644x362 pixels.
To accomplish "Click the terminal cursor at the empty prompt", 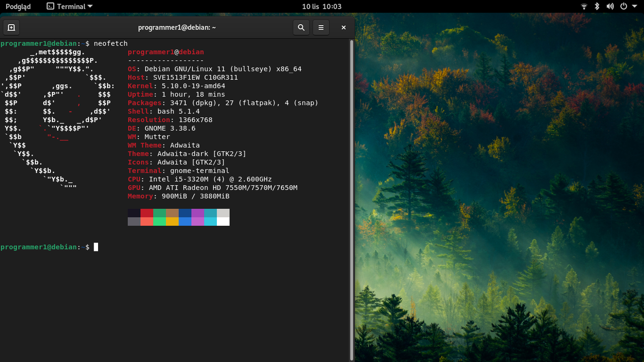I will pos(96,247).
